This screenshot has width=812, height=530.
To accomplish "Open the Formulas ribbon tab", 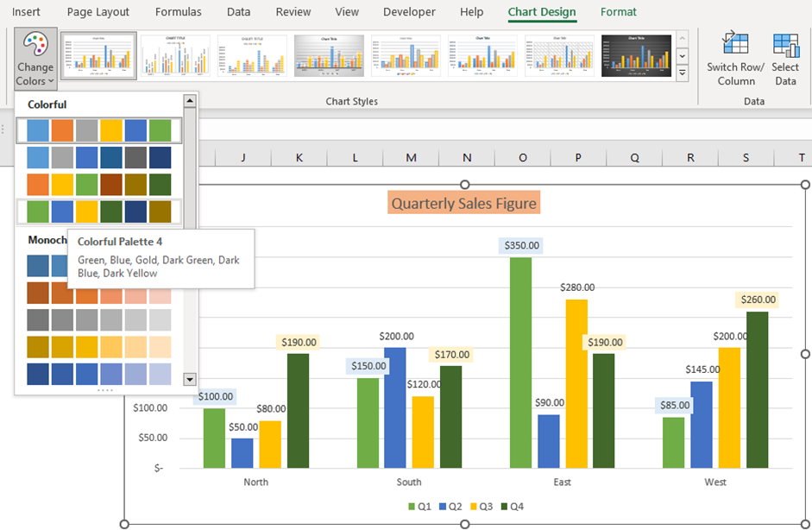I will pyautogui.click(x=178, y=12).
